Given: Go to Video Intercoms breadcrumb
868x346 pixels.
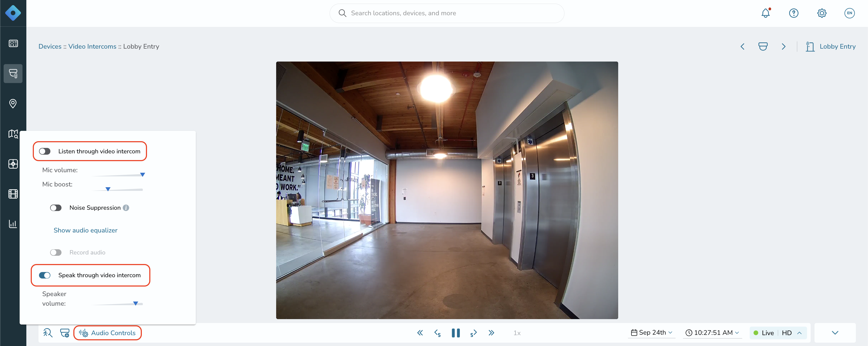Looking at the screenshot, I should click(x=92, y=47).
